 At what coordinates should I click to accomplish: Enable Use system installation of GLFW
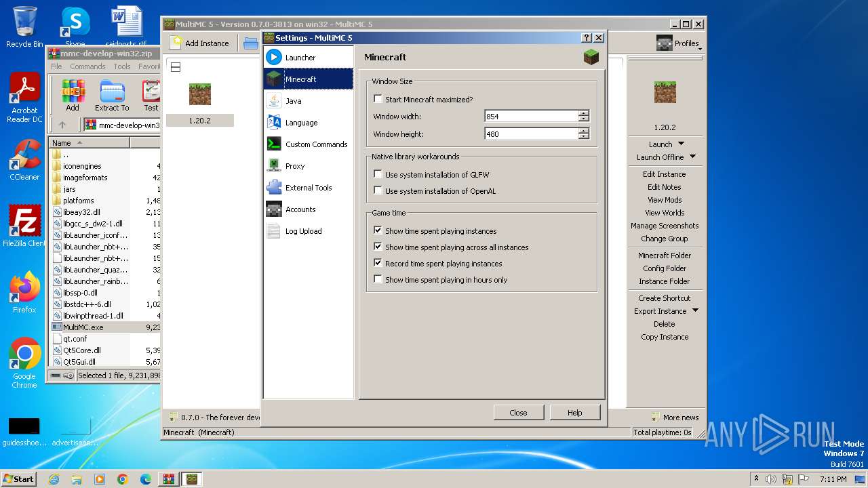pos(378,174)
